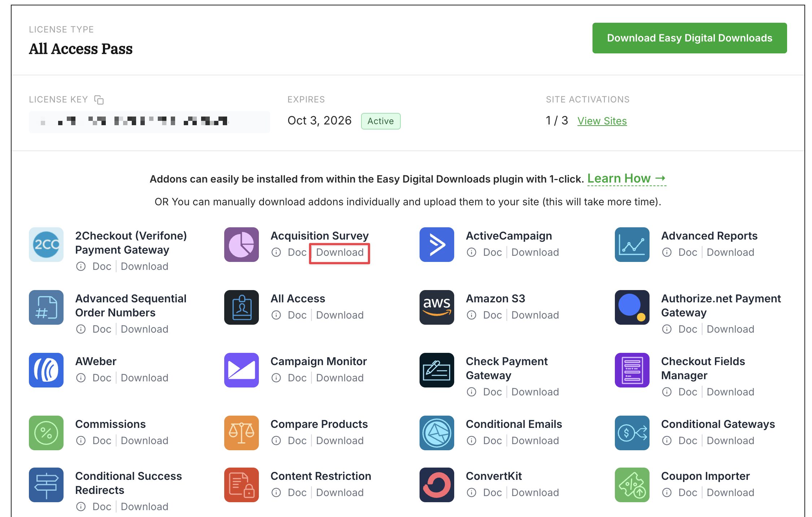
Task: Click the All Access Pass heading
Action: click(x=81, y=49)
